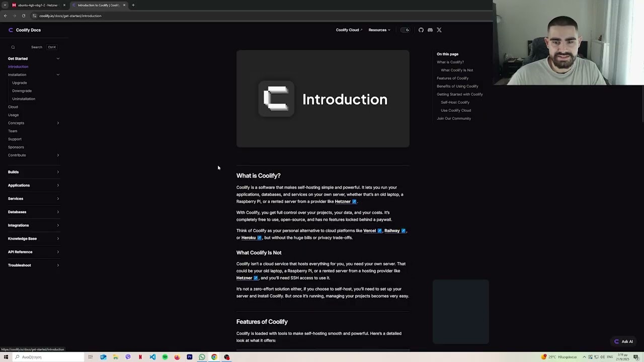This screenshot has width=644, height=362.
Task: Open the Team sidebar page
Action: (13, 131)
